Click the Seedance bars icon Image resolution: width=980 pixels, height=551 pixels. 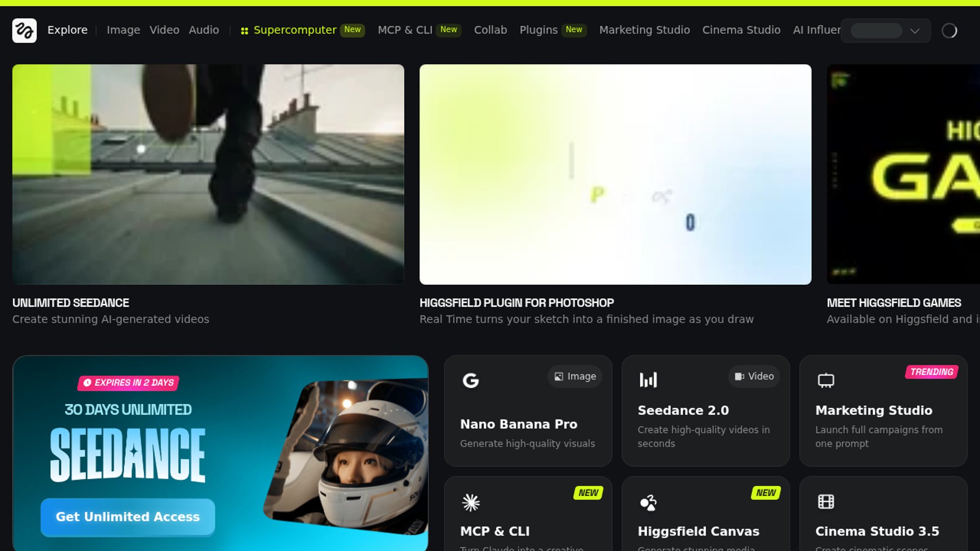click(x=648, y=380)
